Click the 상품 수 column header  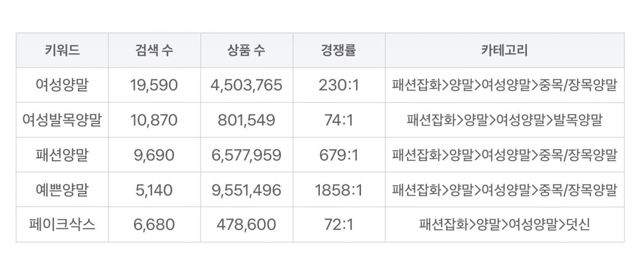pos(247,50)
